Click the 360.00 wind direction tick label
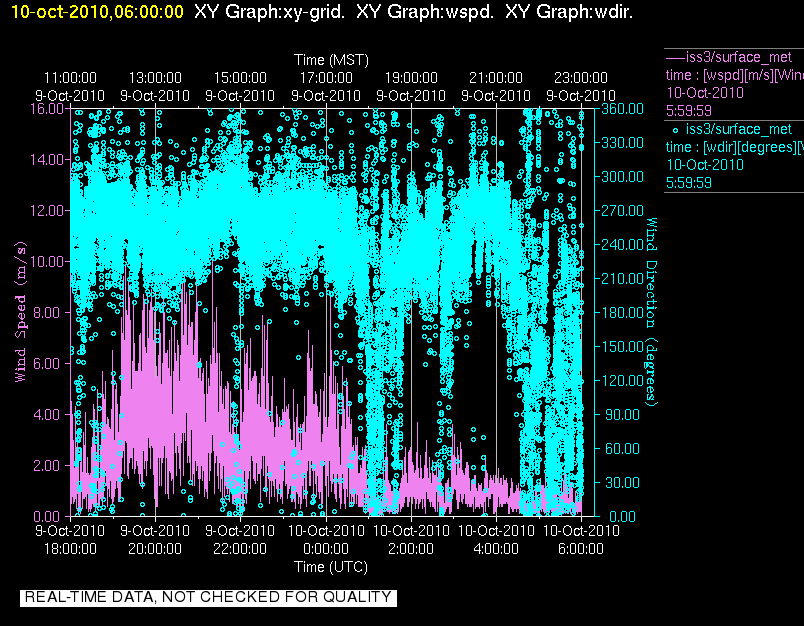This screenshot has height=626, width=804. tap(622, 109)
